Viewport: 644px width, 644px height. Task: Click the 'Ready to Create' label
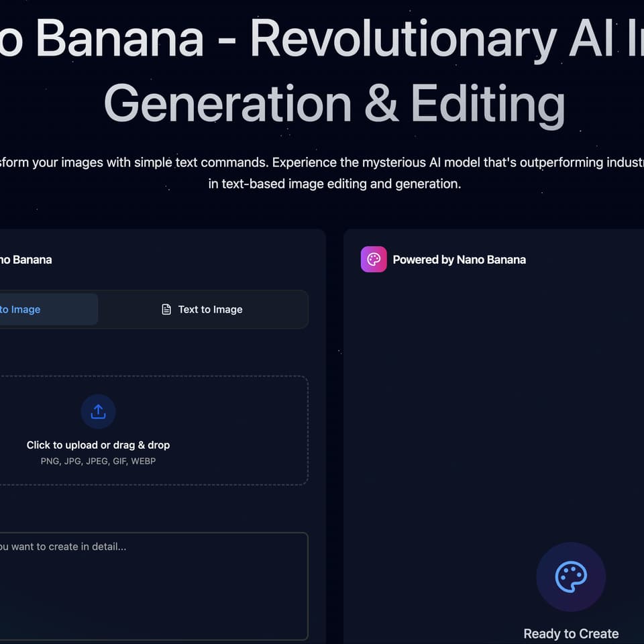click(571, 634)
